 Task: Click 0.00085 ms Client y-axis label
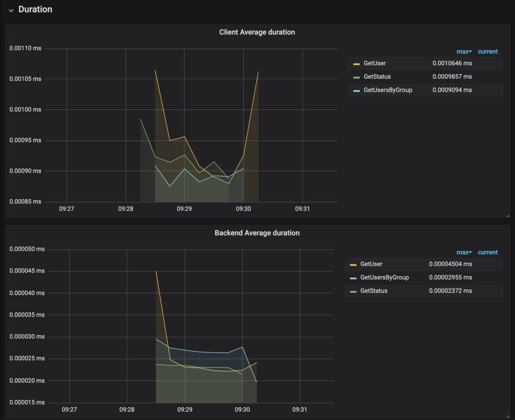point(25,202)
